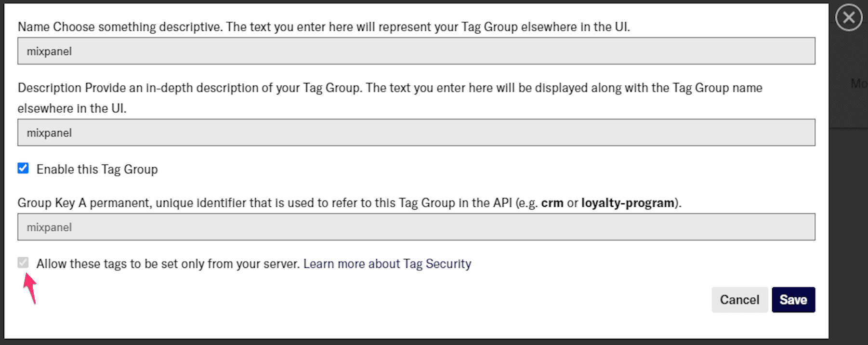Image resolution: width=868 pixels, height=345 pixels.
Task: Click the "Allow these tags" label text
Action: click(x=168, y=264)
